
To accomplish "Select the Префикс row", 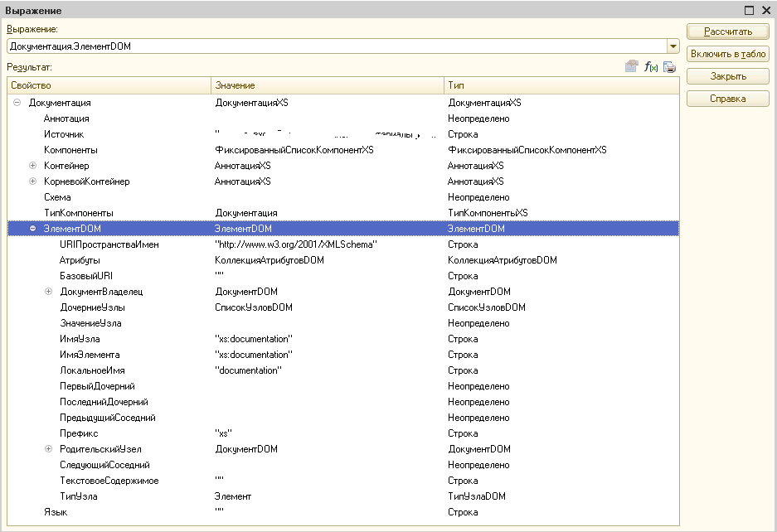I will tap(343, 433).
